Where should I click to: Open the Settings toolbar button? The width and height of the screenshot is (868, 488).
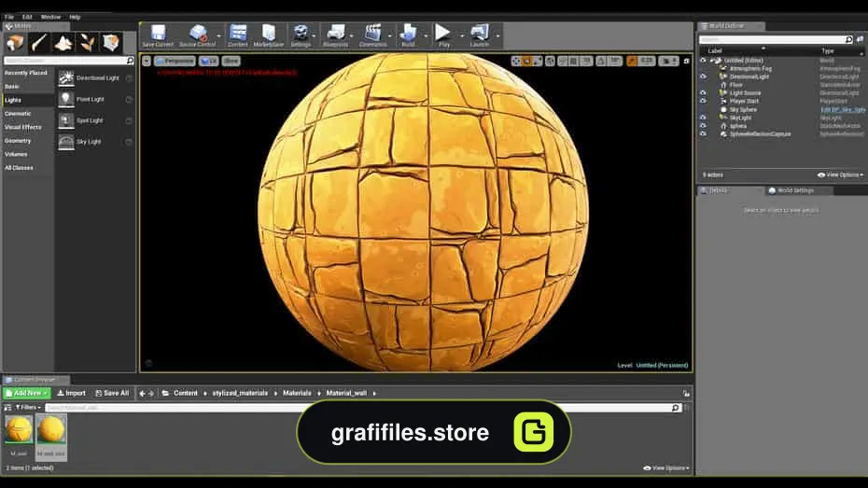click(301, 36)
